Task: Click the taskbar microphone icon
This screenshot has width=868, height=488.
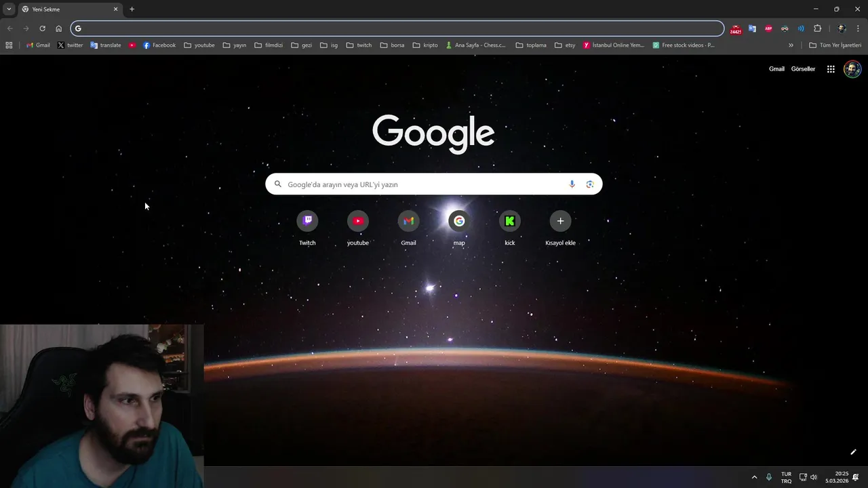Action: 768,477
